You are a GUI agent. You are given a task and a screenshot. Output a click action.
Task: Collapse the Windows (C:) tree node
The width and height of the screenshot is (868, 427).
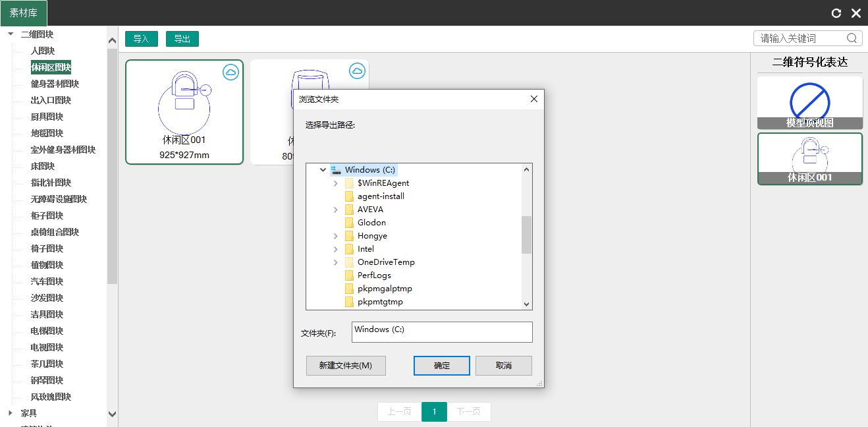(323, 170)
